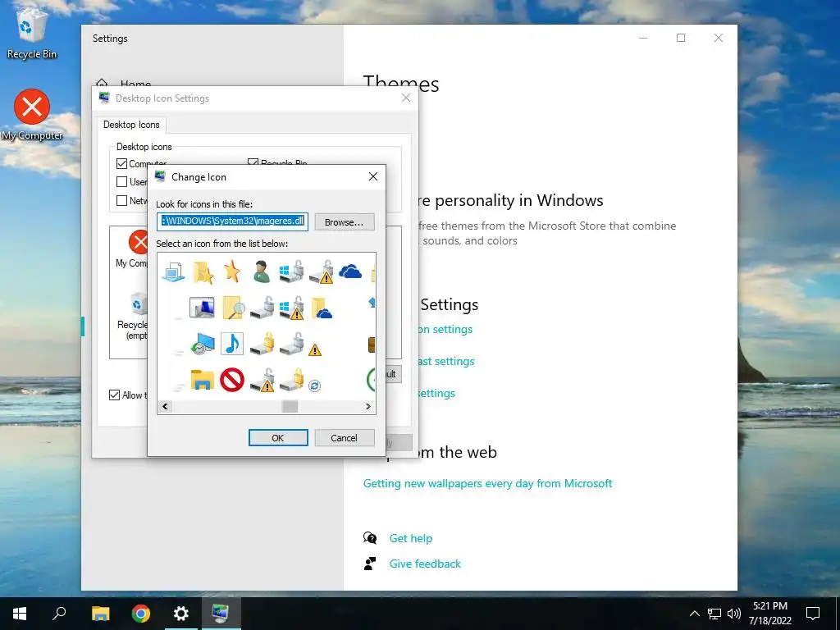Image resolution: width=840 pixels, height=630 pixels.
Task: Click icon list horizontal scrollbar thumb
Action: pos(290,407)
